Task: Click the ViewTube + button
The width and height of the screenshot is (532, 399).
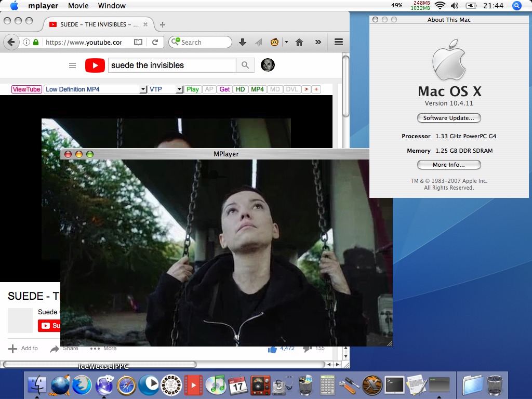Action: (x=316, y=89)
